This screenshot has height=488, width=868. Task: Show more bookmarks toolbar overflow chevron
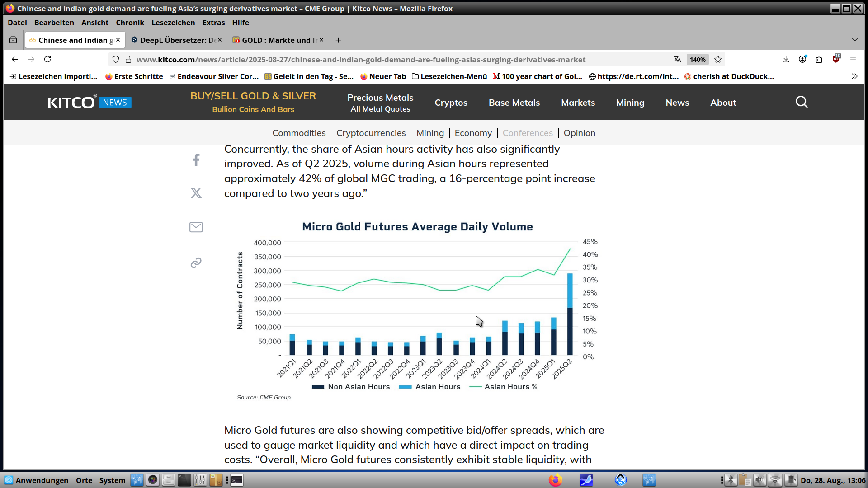tap(854, 76)
